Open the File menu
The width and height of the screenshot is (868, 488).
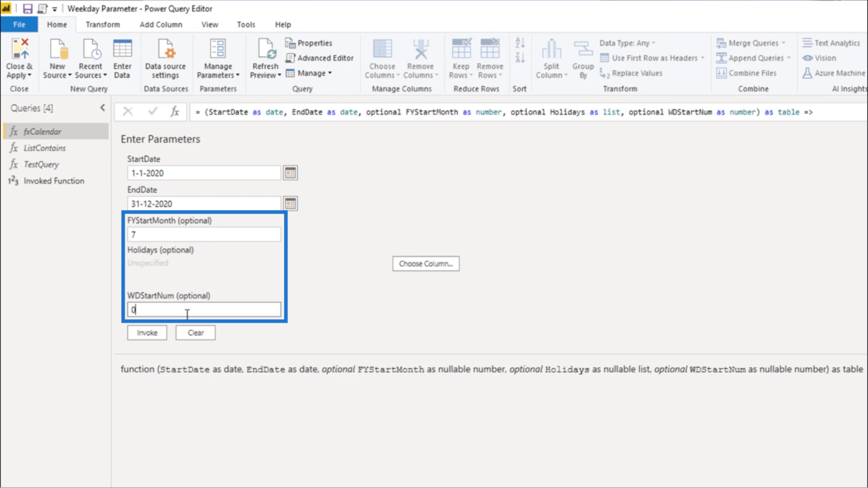coord(19,24)
